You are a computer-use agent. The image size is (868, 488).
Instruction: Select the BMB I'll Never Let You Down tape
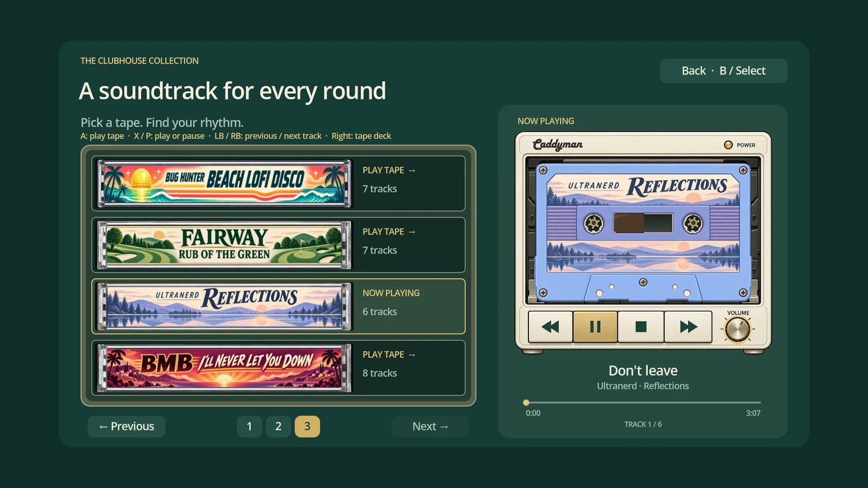[224, 368]
